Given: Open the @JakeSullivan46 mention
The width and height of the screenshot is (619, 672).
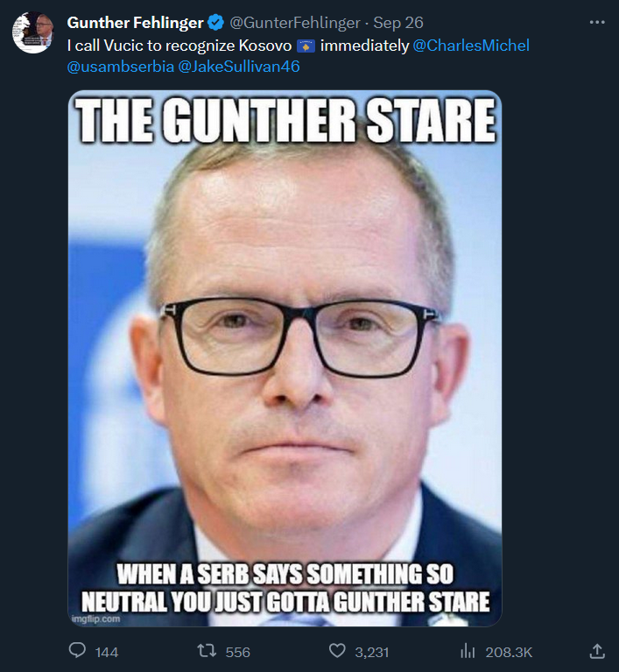Looking at the screenshot, I should pyautogui.click(x=239, y=67).
